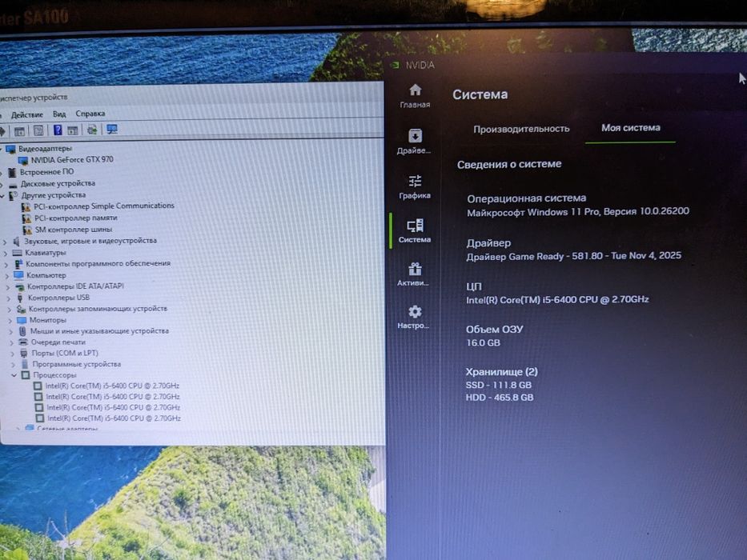Viewport: 747px width, 560px height.
Task: Open the Graphics (Графика) sidebar section
Action: [415, 186]
